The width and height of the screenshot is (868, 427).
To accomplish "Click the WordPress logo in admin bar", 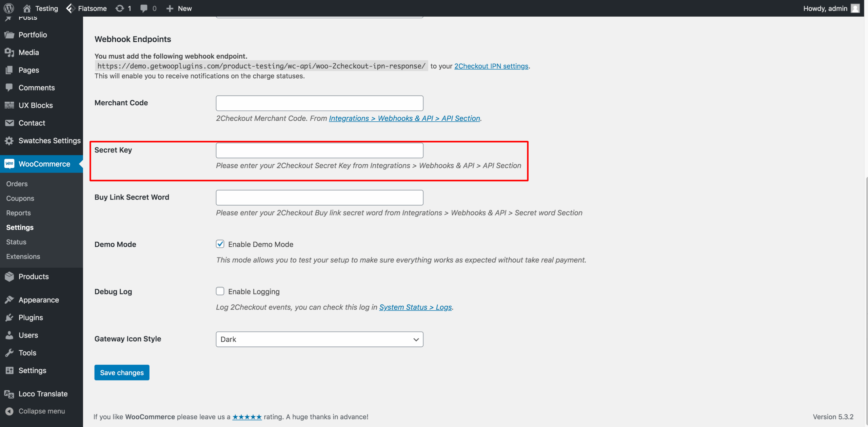I will (8, 8).
